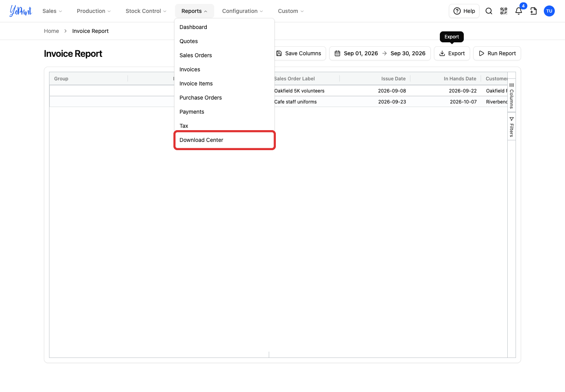Select Quotes from Reports menu
This screenshot has width=565, height=392.
[224, 41]
